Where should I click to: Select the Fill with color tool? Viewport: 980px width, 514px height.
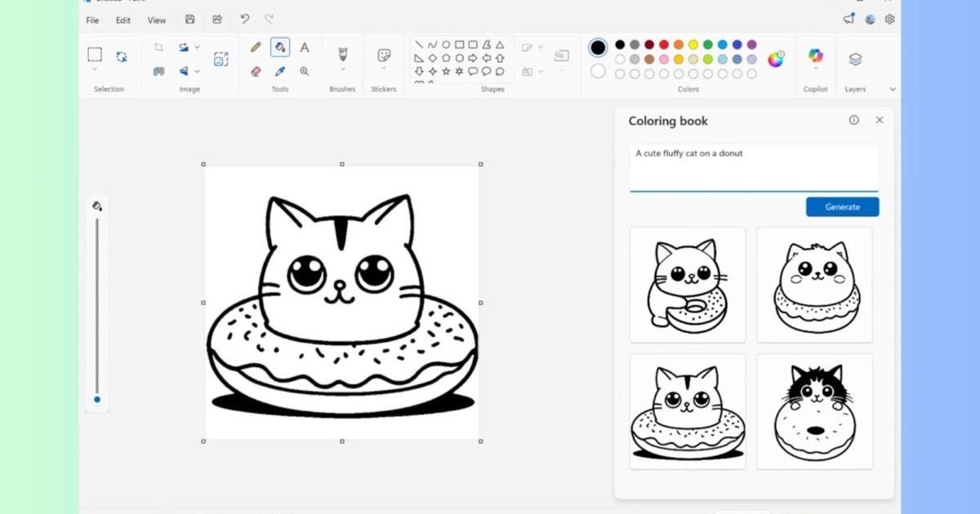[x=279, y=47]
